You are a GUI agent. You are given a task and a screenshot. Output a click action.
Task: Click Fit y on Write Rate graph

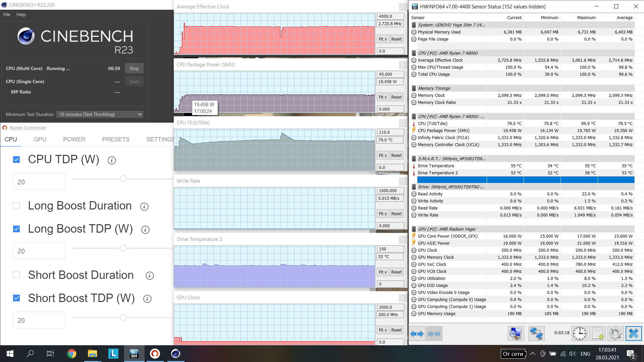(x=383, y=214)
